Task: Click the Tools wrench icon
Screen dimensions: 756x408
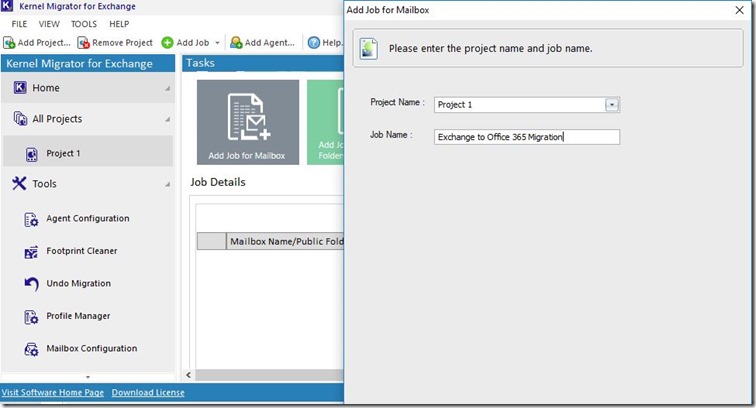Action: click(19, 183)
